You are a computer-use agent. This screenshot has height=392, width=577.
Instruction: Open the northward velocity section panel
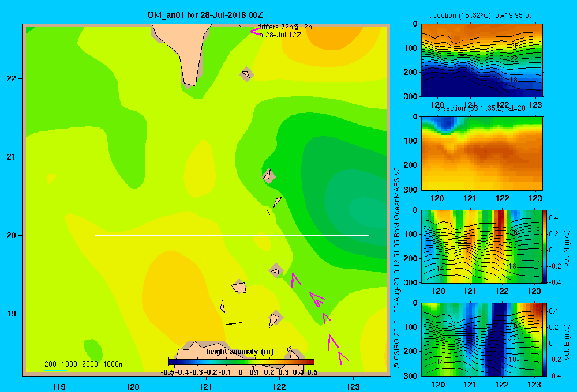coord(482,246)
